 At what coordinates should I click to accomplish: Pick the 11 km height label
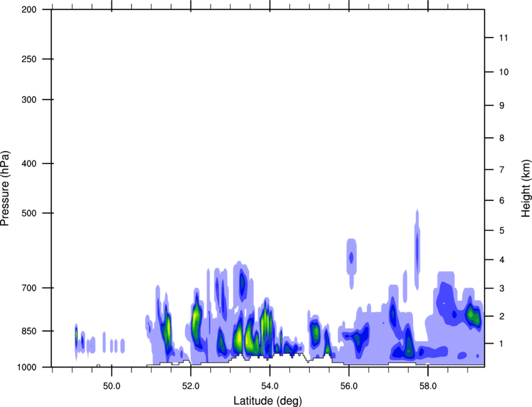(x=504, y=38)
